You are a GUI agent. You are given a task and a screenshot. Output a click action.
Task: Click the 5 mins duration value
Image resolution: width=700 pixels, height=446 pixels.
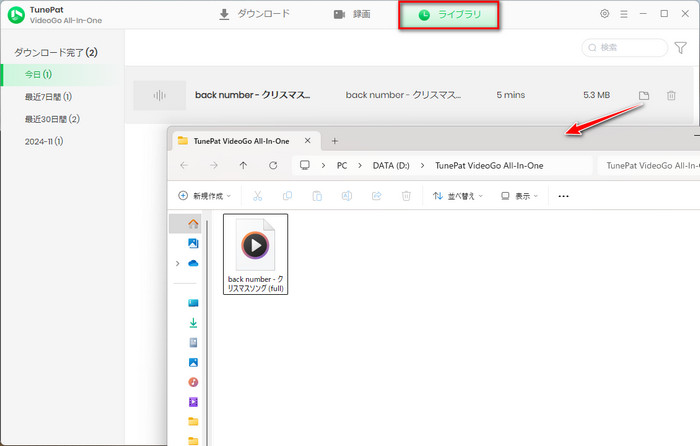[511, 95]
